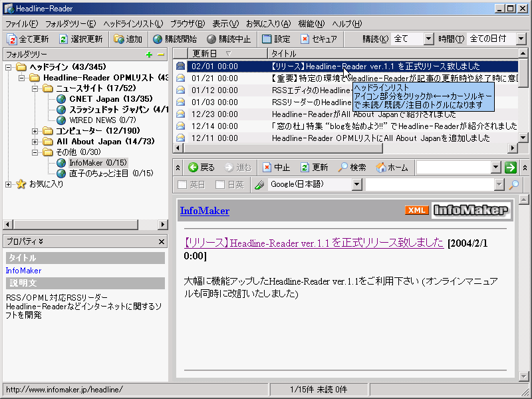Toggle read icon of 01/21 headline

pyautogui.click(x=180, y=78)
